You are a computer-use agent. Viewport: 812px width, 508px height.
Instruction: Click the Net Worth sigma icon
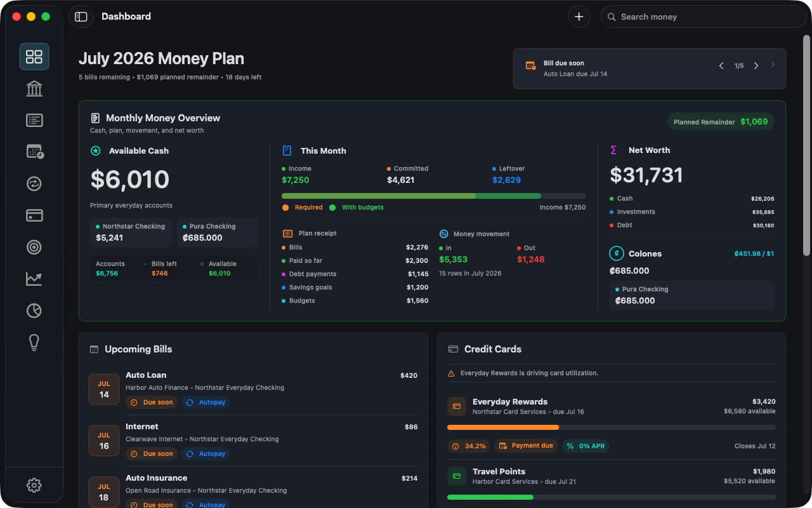pyautogui.click(x=613, y=150)
